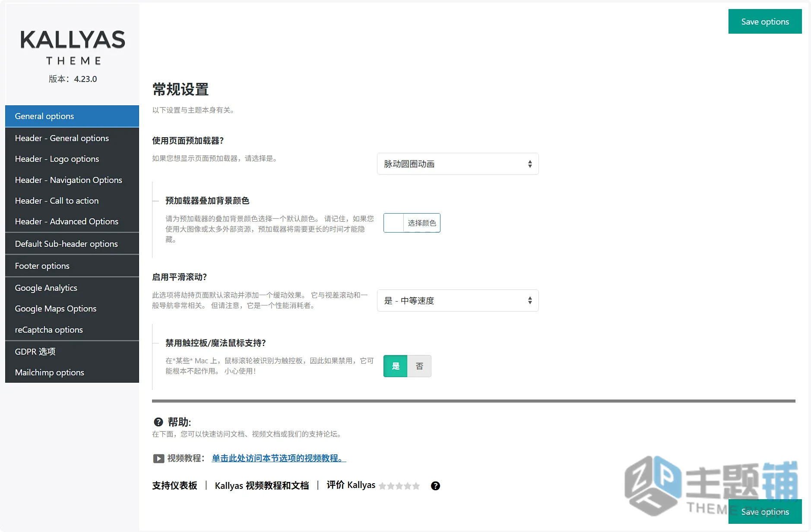Toggle touchpad support to 是
The width and height of the screenshot is (811, 532).
(x=396, y=366)
